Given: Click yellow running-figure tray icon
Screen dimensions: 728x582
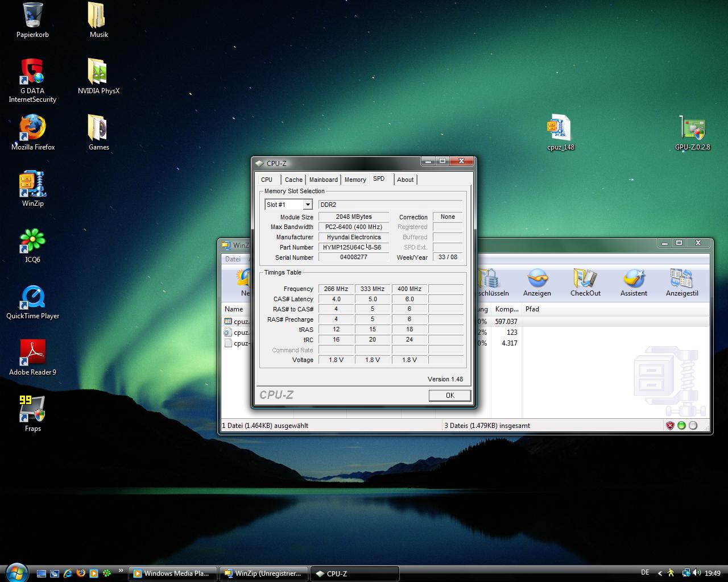Looking at the screenshot, I should (x=671, y=573).
